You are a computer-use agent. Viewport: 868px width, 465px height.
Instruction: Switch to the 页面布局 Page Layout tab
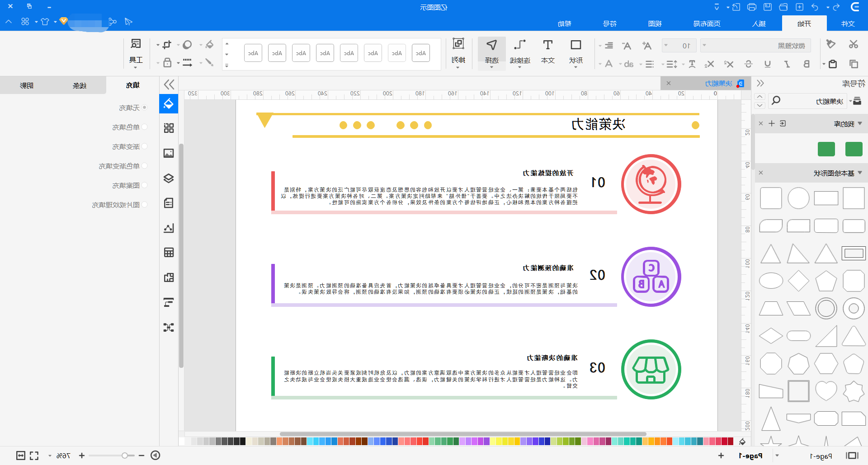[x=707, y=23]
